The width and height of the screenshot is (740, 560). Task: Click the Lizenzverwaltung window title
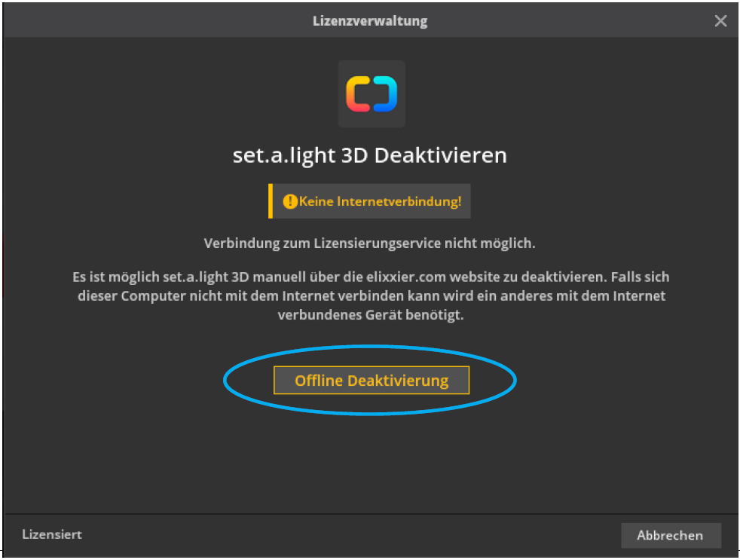coord(370,21)
